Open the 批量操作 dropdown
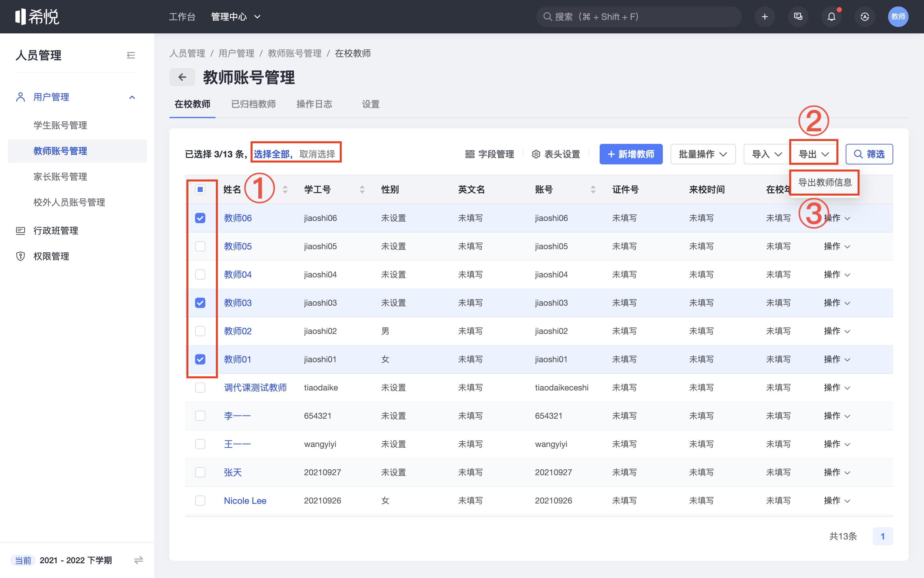Screen dimensions: 924x578 pos(703,154)
